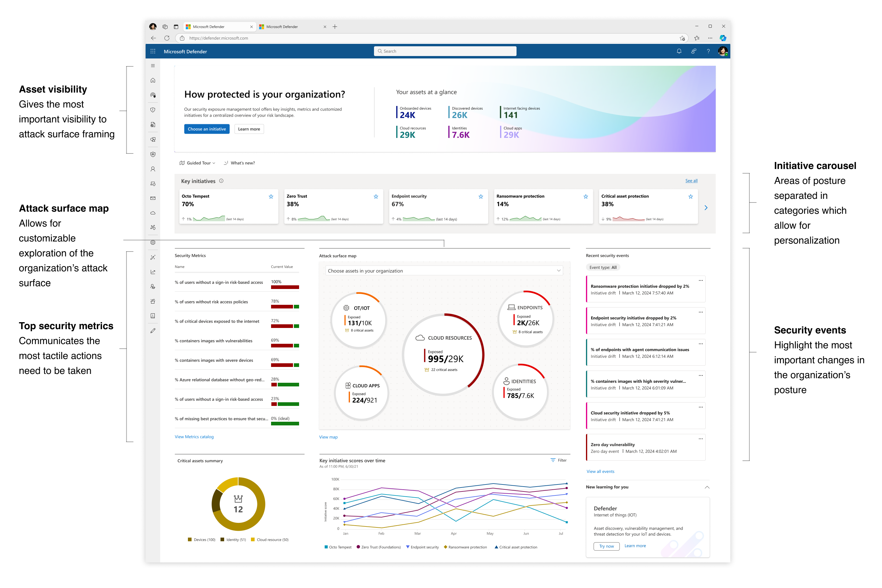Click the Settings gear icon in sidebar
Screen dimensions: 882x588
coord(153,243)
